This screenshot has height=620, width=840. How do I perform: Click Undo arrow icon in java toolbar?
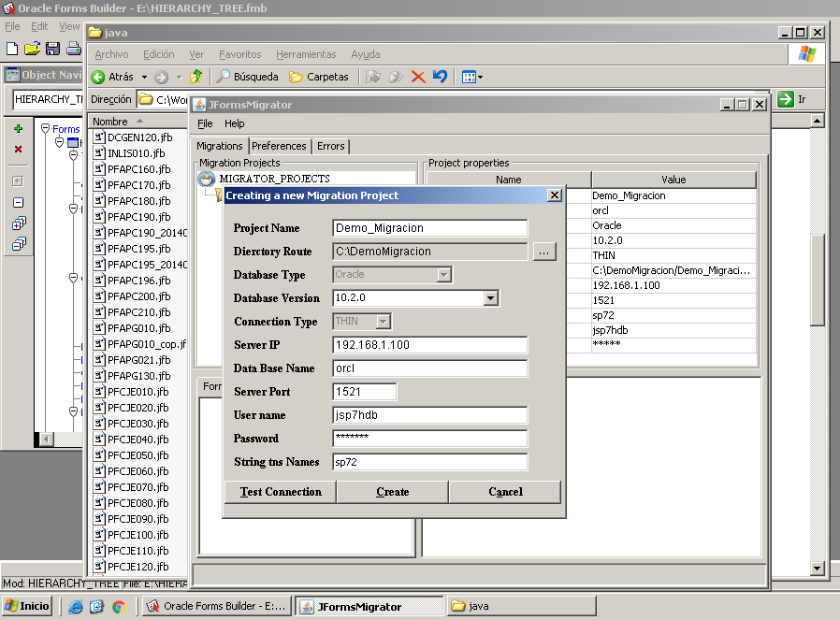[440, 77]
